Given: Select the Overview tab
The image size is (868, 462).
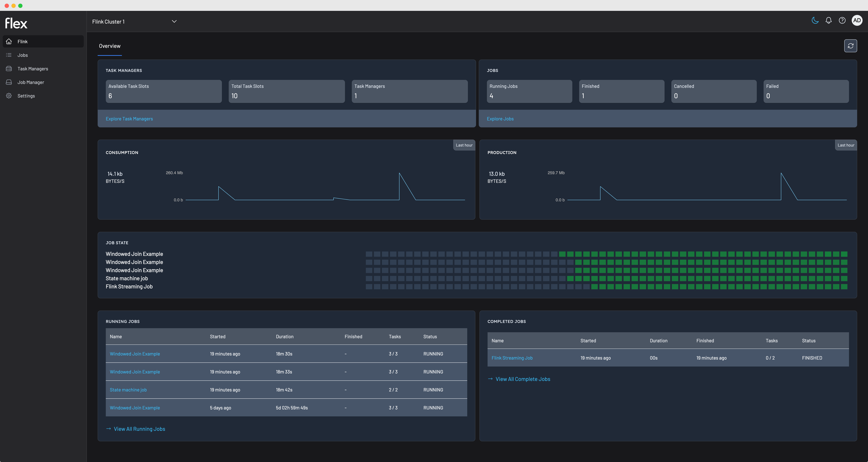Looking at the screenshot, I should pyautogui.click(x=110, y=46).
